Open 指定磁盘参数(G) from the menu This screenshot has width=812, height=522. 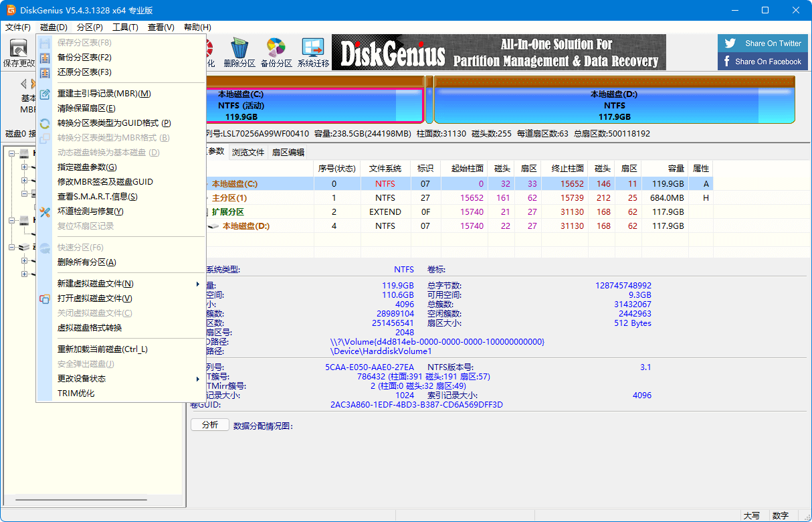tap(120, 167)
